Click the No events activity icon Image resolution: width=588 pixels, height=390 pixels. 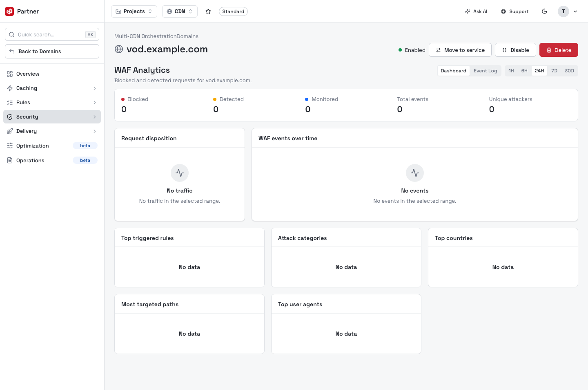coord(415,173)
